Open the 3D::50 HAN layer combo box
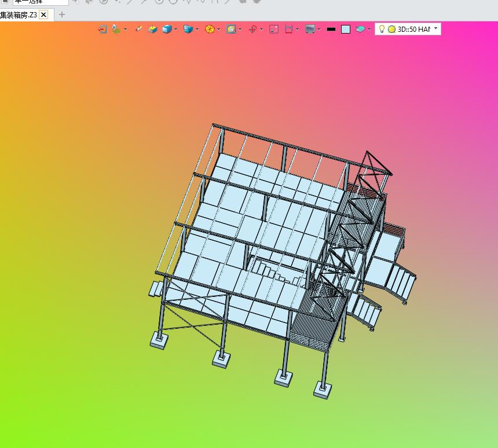The image size is (498, 448). (x=408, y=29)
